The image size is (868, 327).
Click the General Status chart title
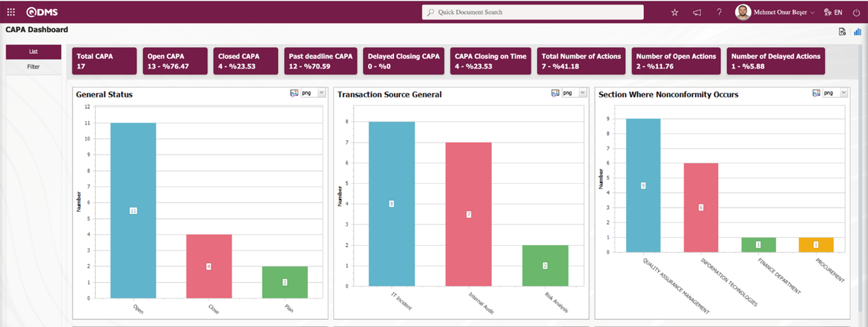pos(104,95)
